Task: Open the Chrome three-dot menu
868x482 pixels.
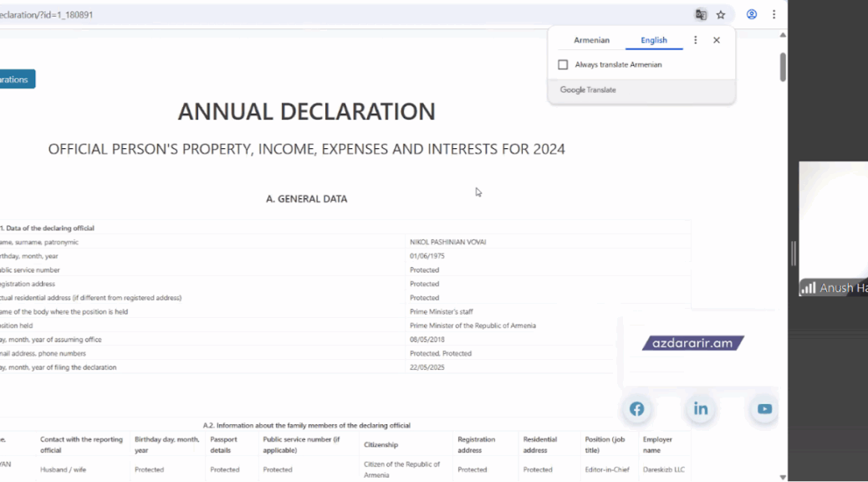Action: tap(774, 14)
